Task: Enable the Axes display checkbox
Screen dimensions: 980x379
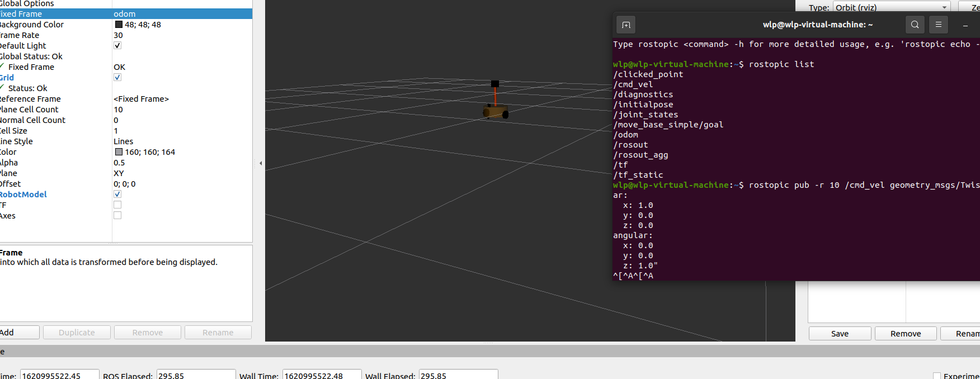Action: point(117,216)
